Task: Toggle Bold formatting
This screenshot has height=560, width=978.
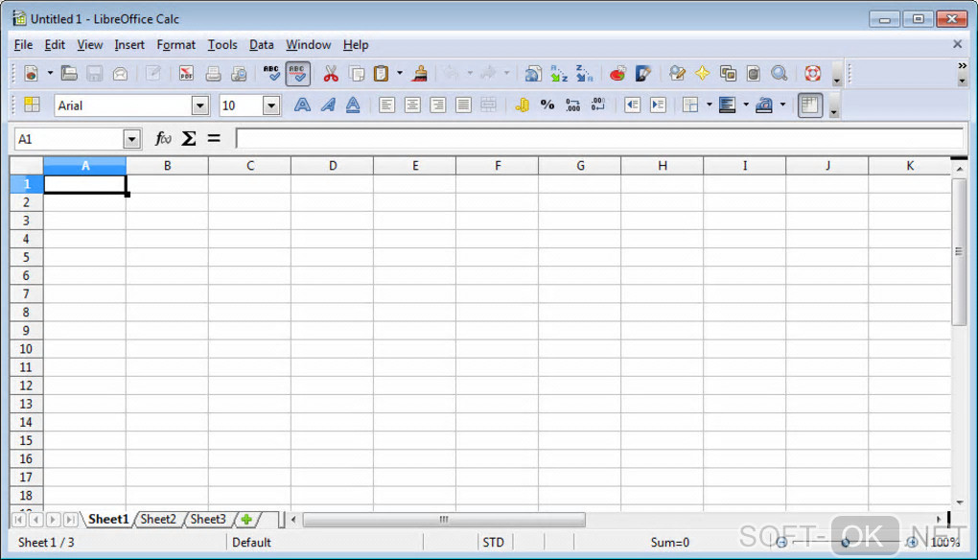Action: pos(302,105)
